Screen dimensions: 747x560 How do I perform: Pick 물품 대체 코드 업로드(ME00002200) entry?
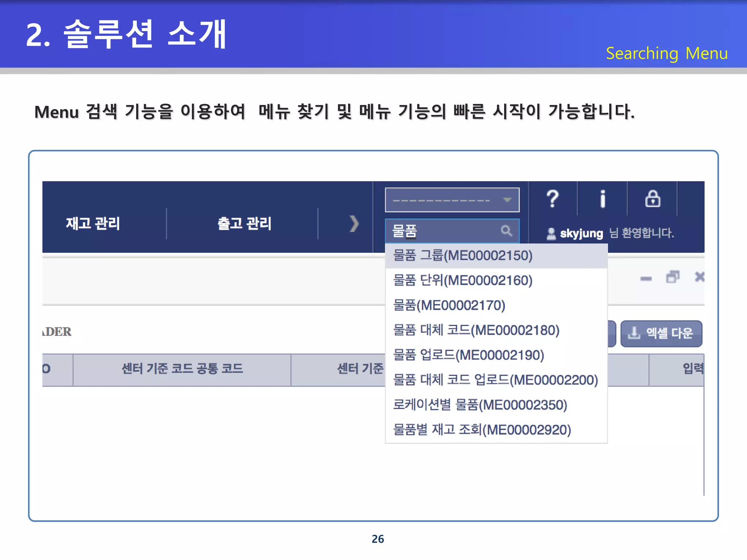click(496, 380)
